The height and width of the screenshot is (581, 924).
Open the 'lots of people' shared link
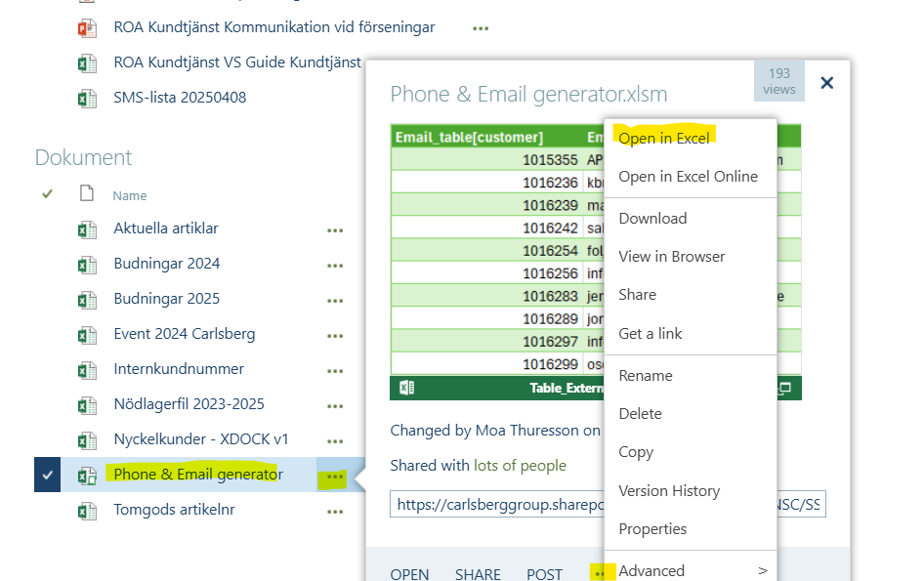[x=520, y=466]
